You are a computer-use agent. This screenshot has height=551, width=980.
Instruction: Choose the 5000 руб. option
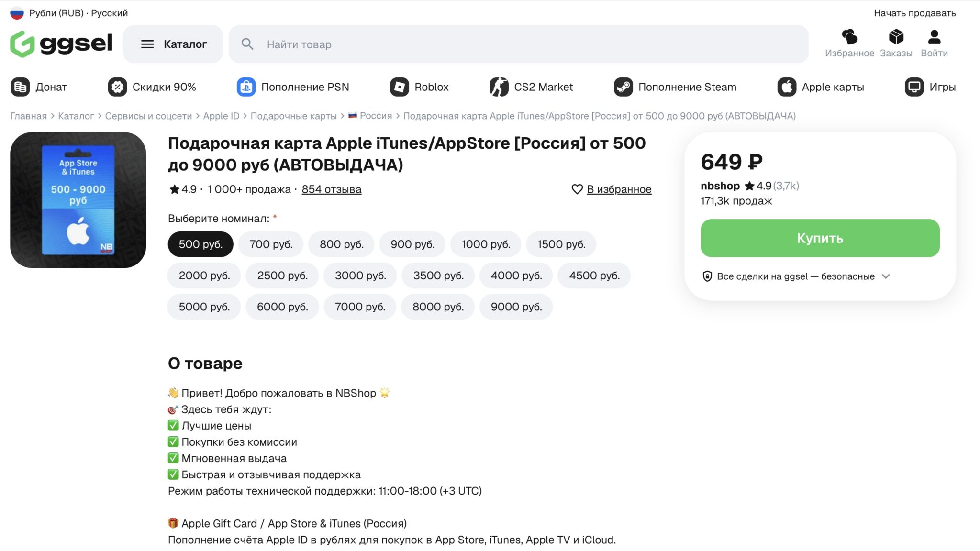(204, 307)
